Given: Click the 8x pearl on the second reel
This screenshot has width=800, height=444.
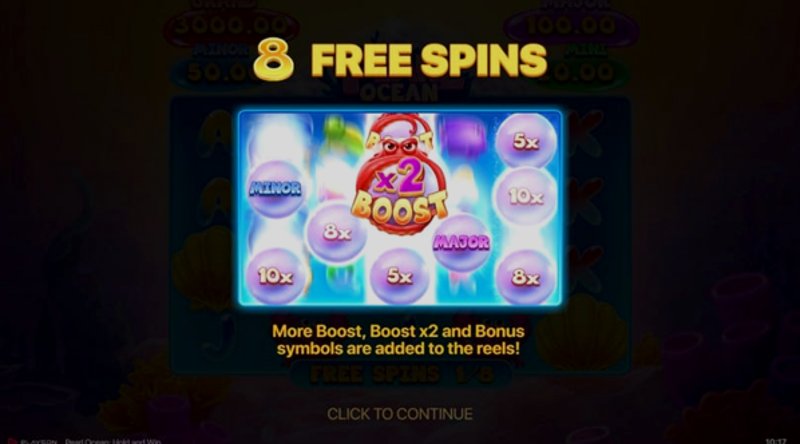Looking at the screenshot, I should (337, 233).
